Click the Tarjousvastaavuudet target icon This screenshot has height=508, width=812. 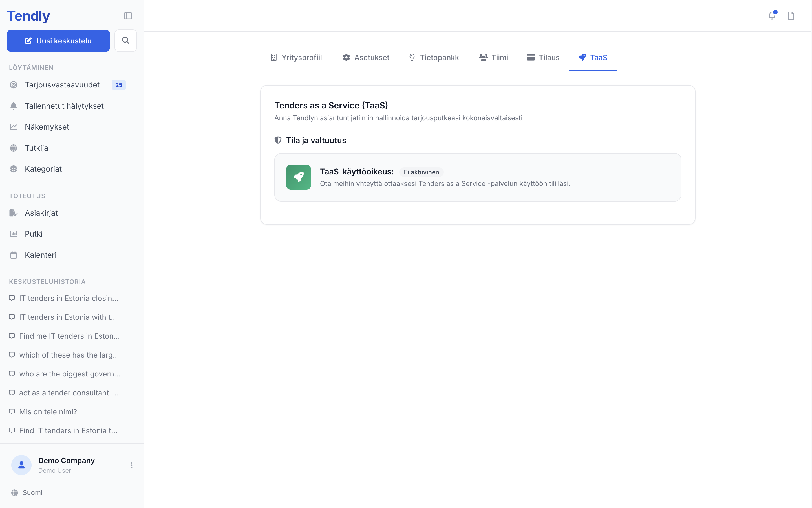pos(14,85)
